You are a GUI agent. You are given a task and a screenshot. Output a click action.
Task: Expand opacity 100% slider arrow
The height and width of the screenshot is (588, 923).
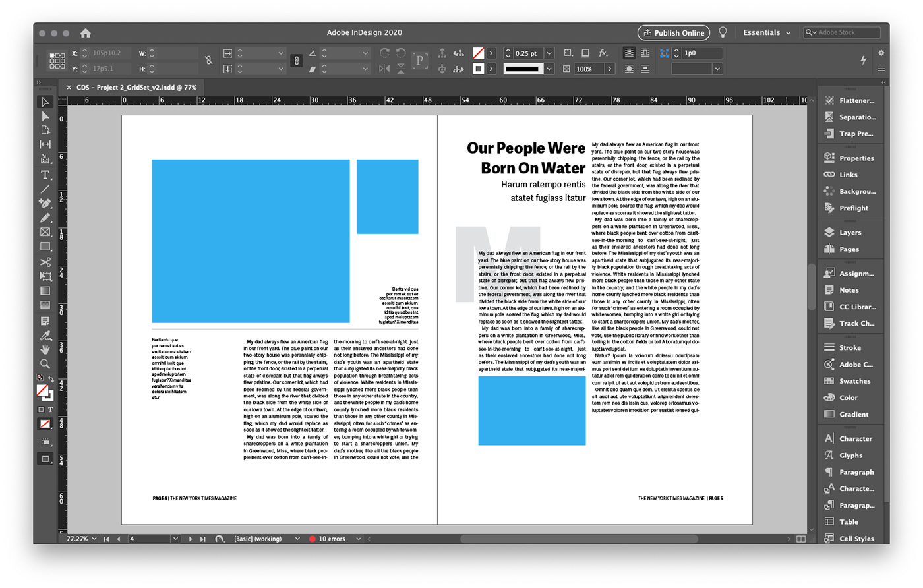(x=610, y=69)
